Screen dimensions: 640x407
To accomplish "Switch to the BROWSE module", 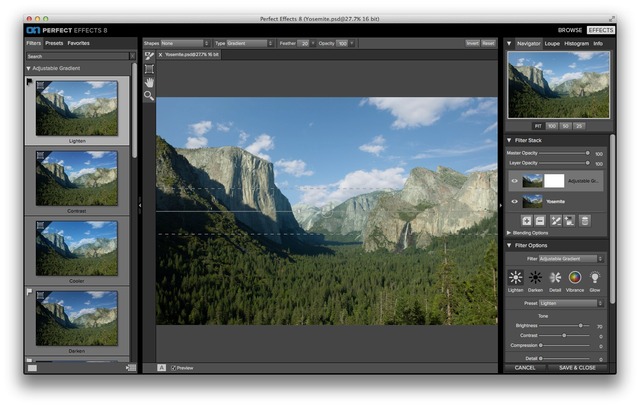I will (x=570, y=30).
